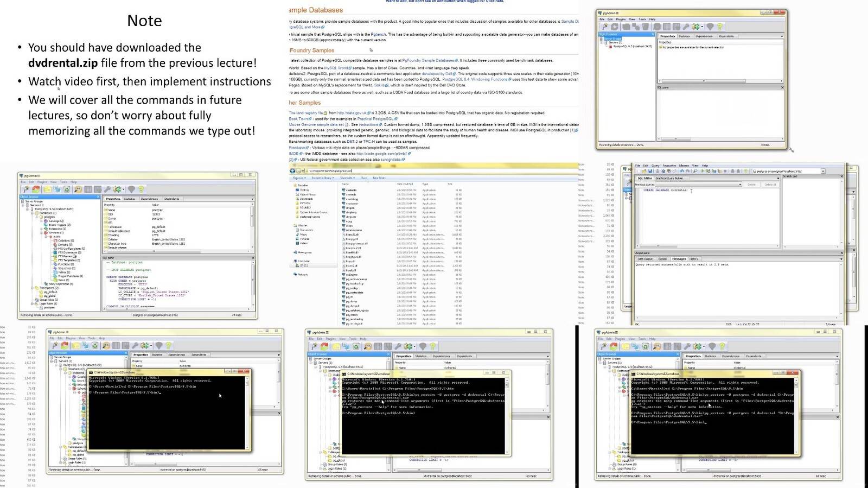The height and width of the screenshot is (488, 868).
Task: Open plugins dropdown arrow in postgres-properties pgAdmin toolbar
Action: (124, 189)
